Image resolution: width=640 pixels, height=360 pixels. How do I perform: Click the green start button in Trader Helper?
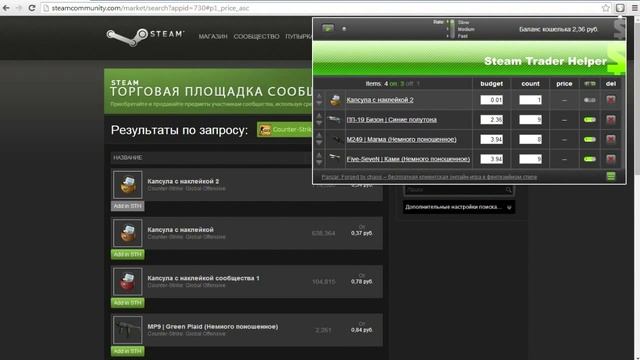coord(328,28)
